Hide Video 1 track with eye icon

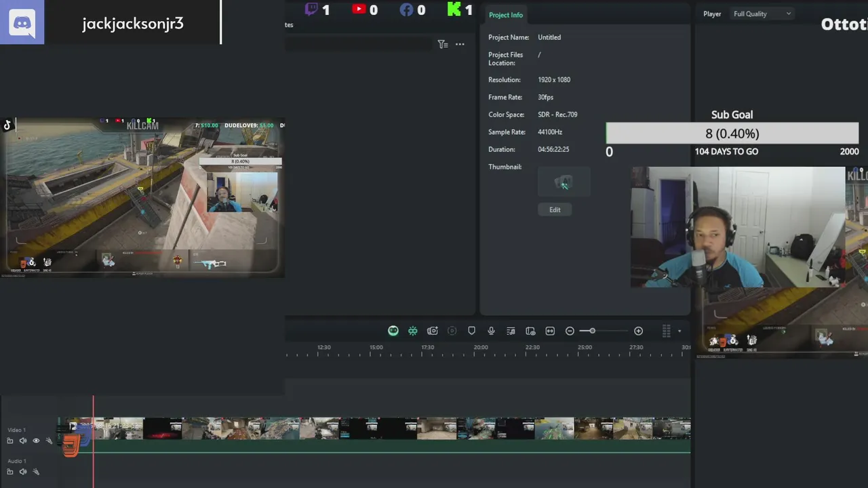[36, 441]
